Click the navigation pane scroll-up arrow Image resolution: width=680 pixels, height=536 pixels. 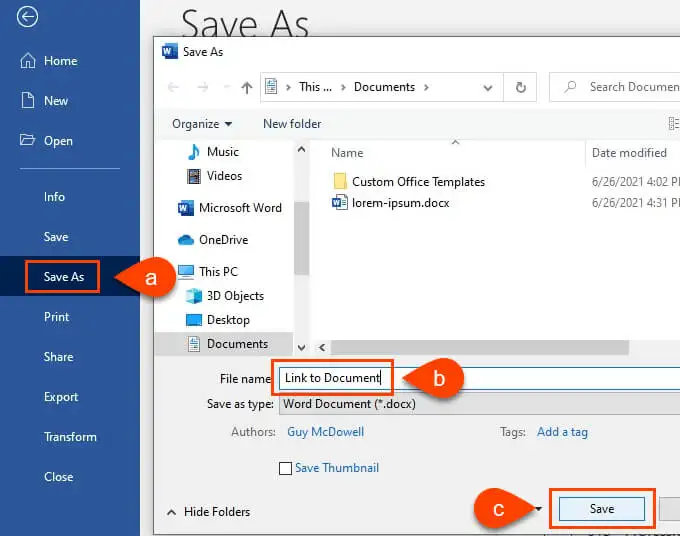point(301,150)
